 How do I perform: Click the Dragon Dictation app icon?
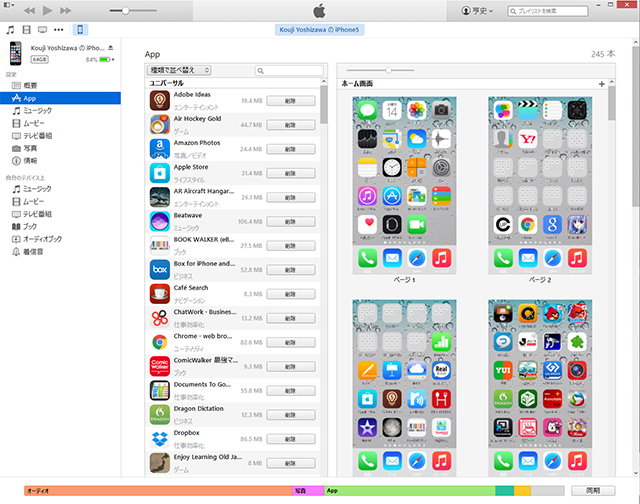point(160,414)
